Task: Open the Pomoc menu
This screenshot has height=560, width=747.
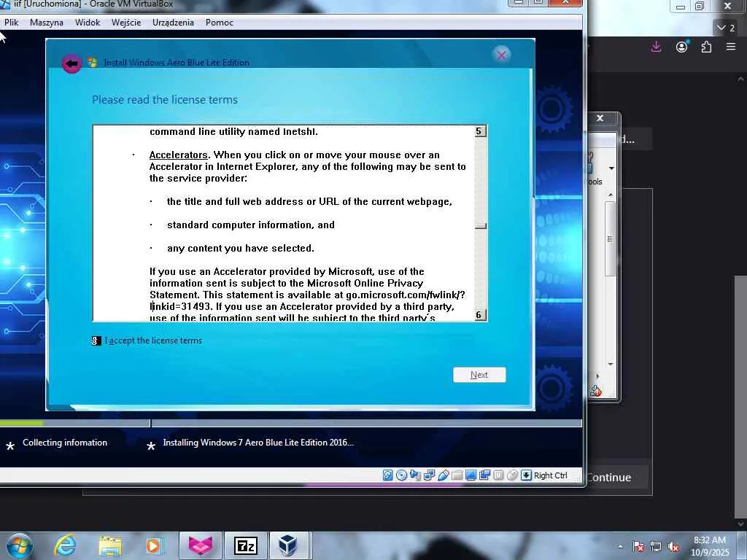Action: click(220, 23)
